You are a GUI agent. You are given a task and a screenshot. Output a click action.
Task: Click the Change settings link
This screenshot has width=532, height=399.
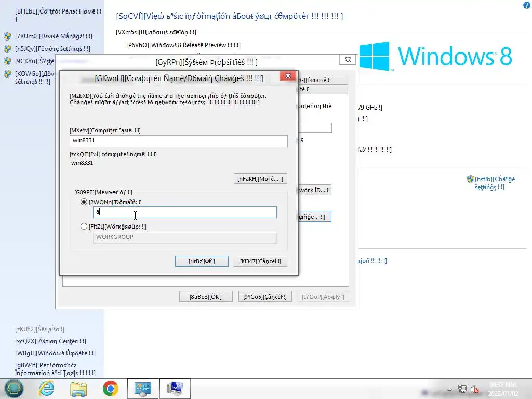coord(495,183)
